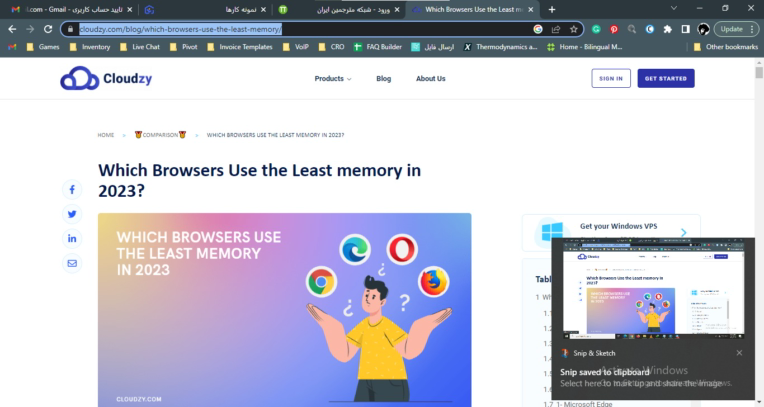The width and height of the screenshot is (764, 407).
Task: Switch to the شبکه مترجمین ایران tab
Action: click(x=340, y=9)
